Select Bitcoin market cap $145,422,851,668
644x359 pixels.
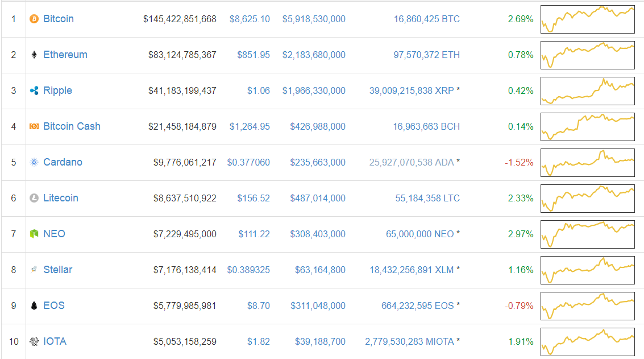[180, 19]
